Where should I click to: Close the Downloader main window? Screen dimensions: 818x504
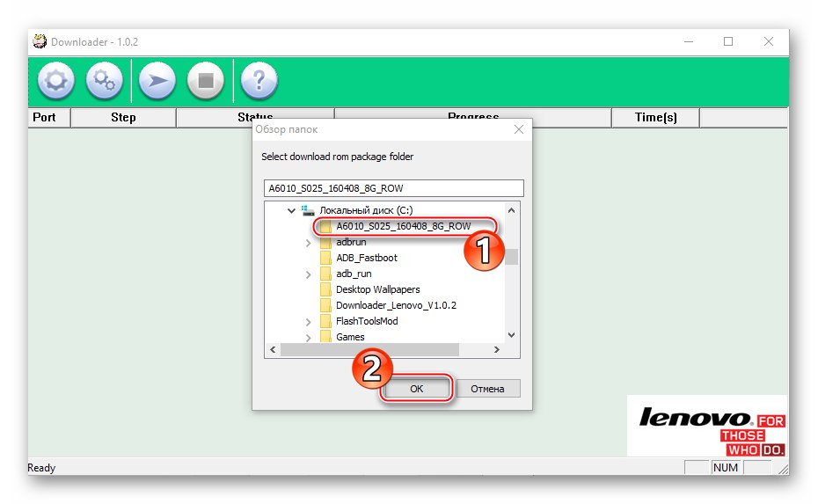coord(769,41)
